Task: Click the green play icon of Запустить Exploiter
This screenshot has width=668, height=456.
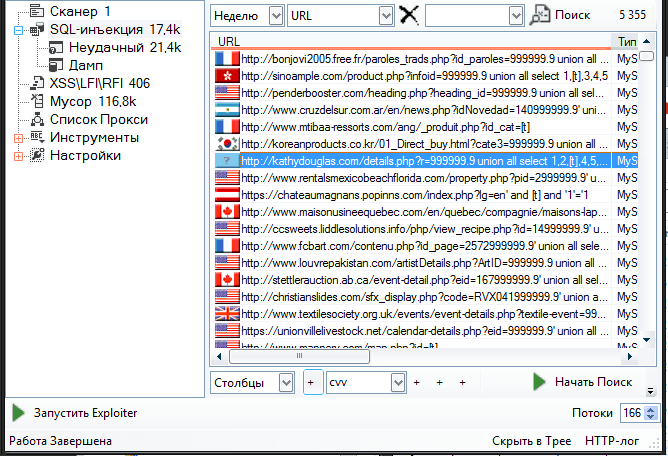Action: pyautogui.click(x=18, y=413)
